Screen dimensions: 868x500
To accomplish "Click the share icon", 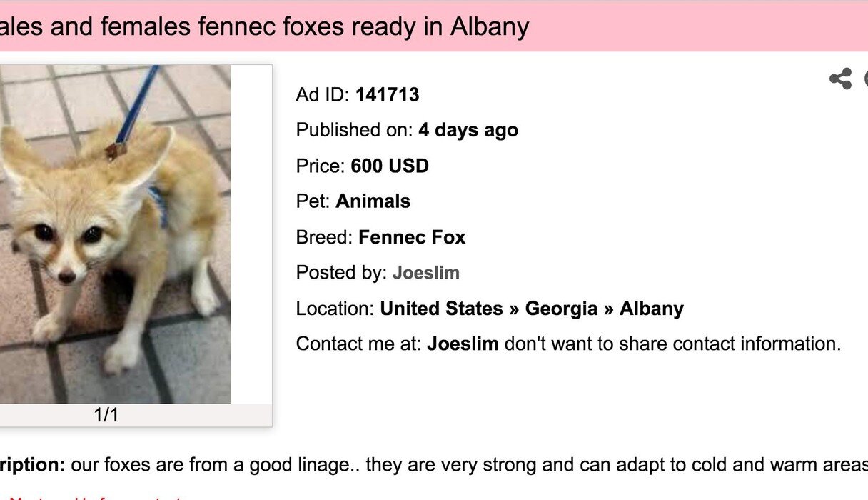I will (x=840, y=79).
